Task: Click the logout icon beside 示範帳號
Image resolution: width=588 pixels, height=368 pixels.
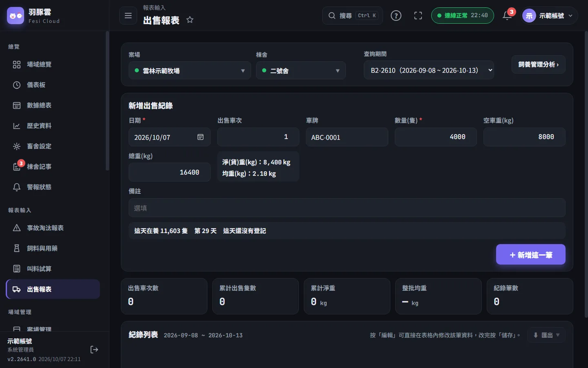Action: coord(94,350)
